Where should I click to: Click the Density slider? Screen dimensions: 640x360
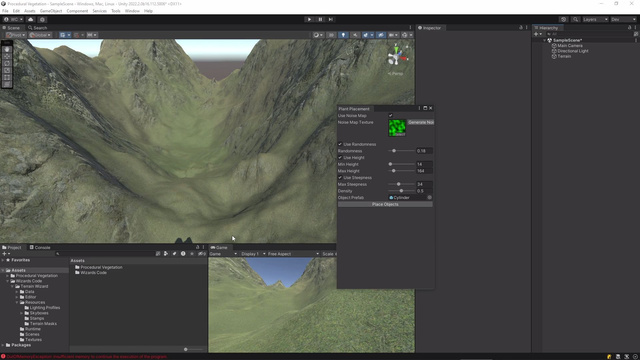pyautogui.click(x=401, y=191)
